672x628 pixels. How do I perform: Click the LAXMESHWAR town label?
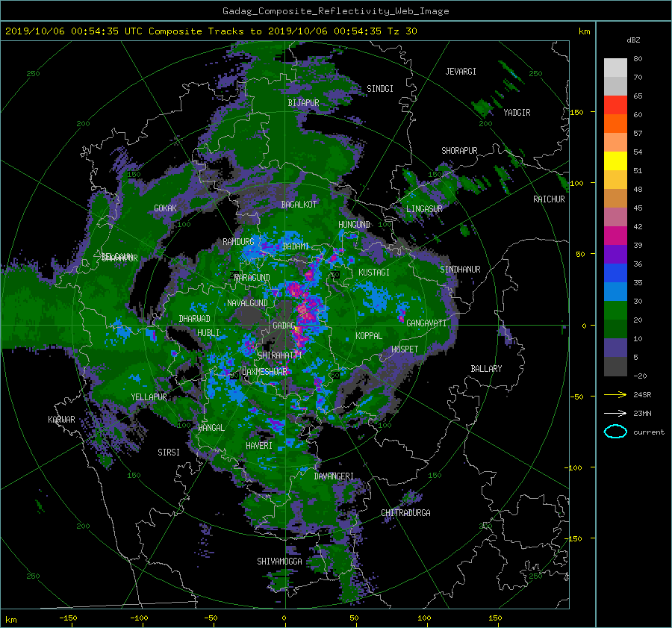264,372
